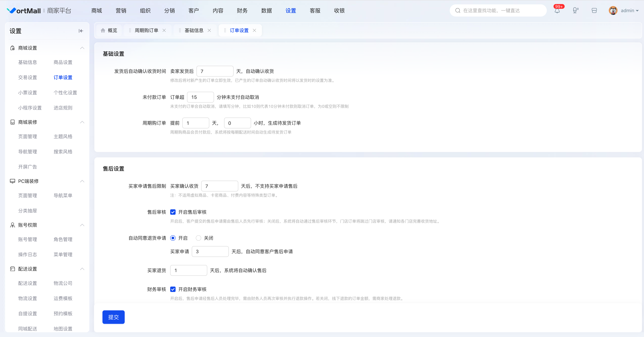644x337 pixels.
Task: Open the admin account dropdown
Action: [x=630, y=10]
